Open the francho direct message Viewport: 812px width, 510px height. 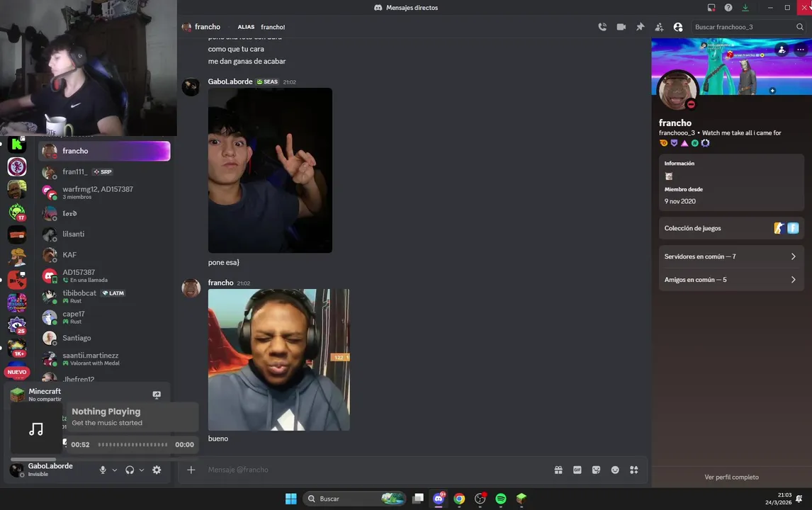[x=105, y=151]
